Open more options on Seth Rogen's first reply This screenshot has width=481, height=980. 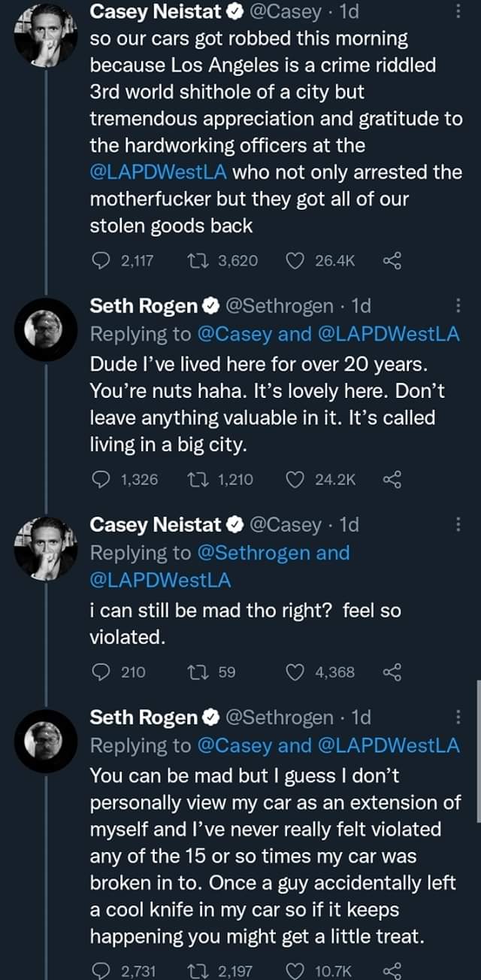click(458, 306)
